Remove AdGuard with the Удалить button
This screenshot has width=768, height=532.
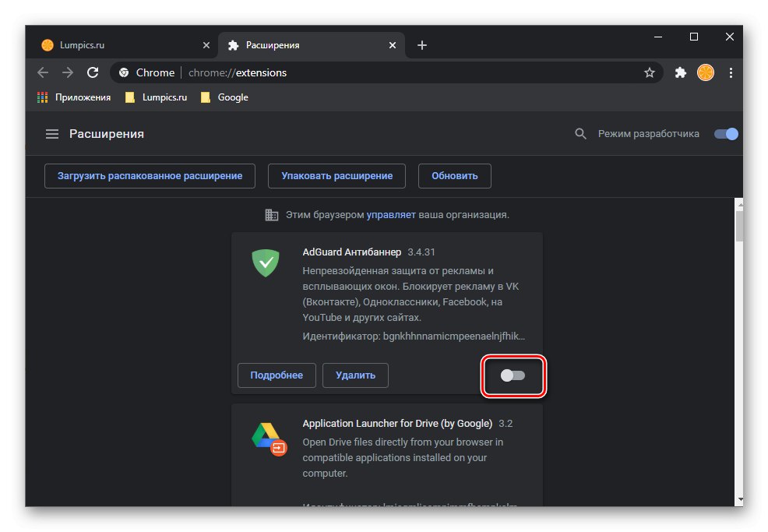click(355, 375)
